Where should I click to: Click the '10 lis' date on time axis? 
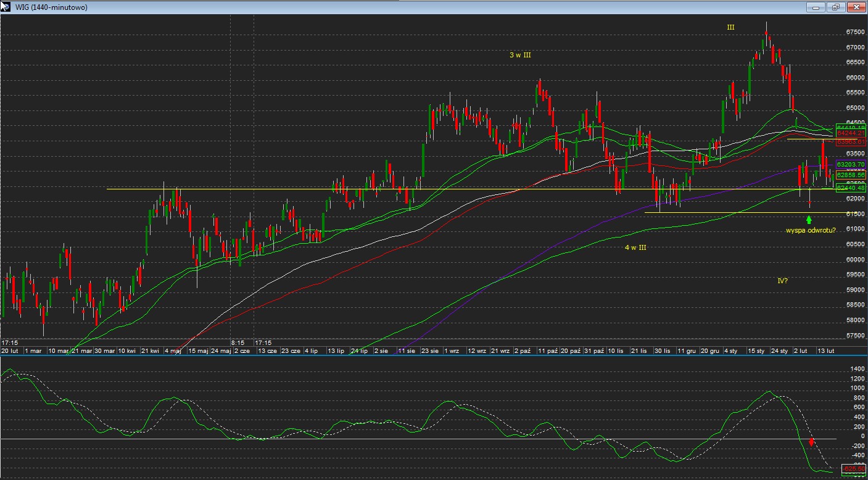click(615, 350)
